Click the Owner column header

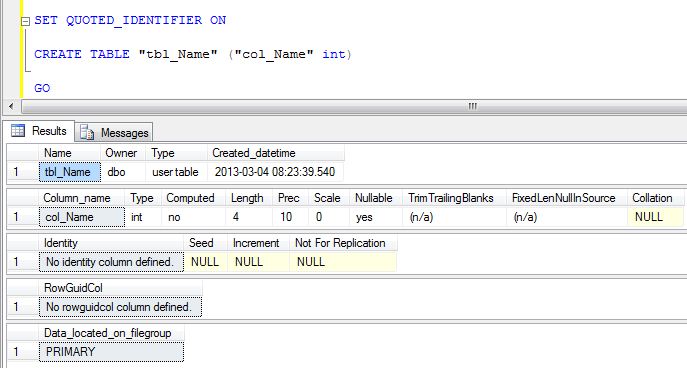pyautogui.click(x=123, y=153)
